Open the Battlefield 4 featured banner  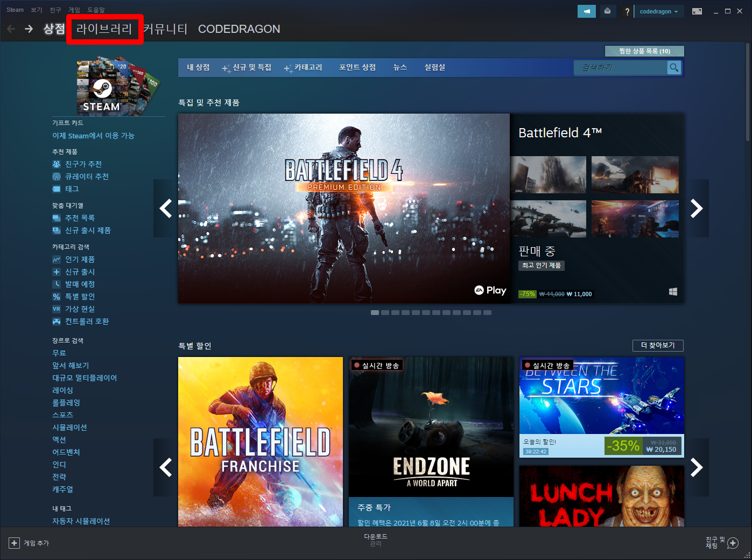click(x=344, y=208)
